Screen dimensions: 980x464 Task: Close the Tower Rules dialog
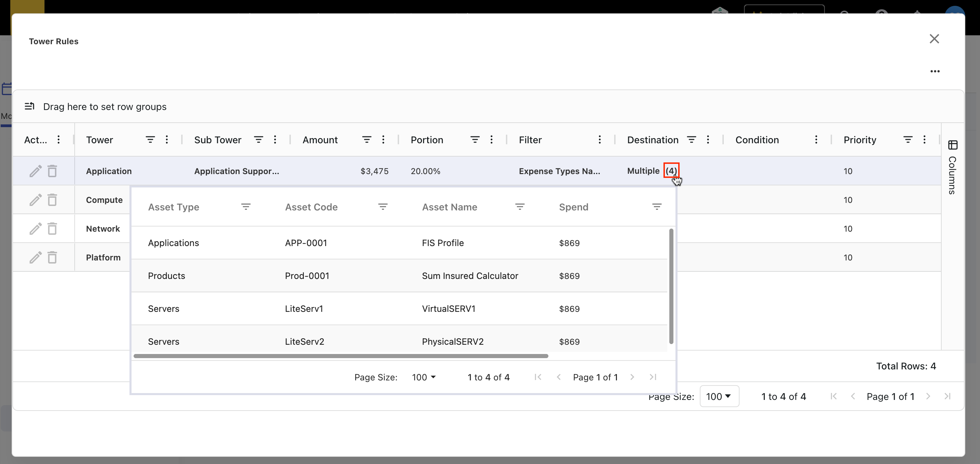coord(934,39)
